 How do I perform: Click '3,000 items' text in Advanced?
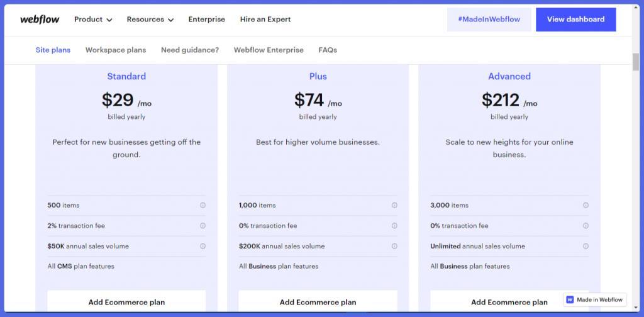pyautogui.click(x=449, y=205)
